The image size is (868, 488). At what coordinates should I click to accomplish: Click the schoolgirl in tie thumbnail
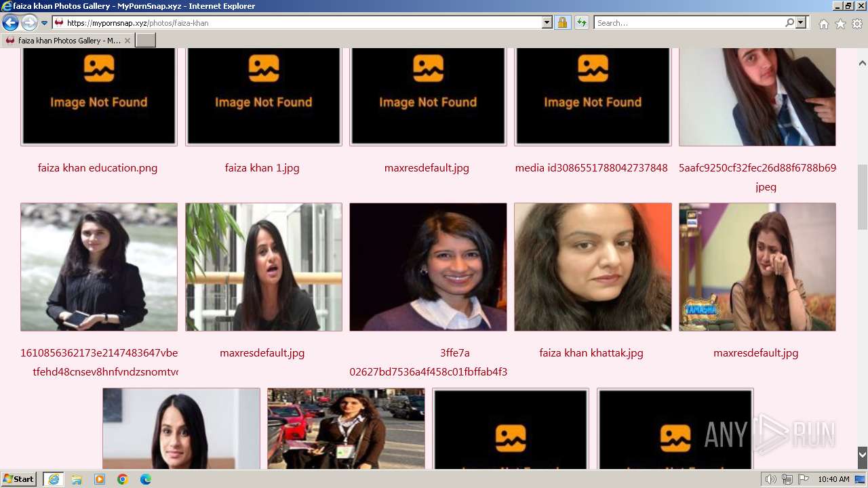tap(757, 96)
